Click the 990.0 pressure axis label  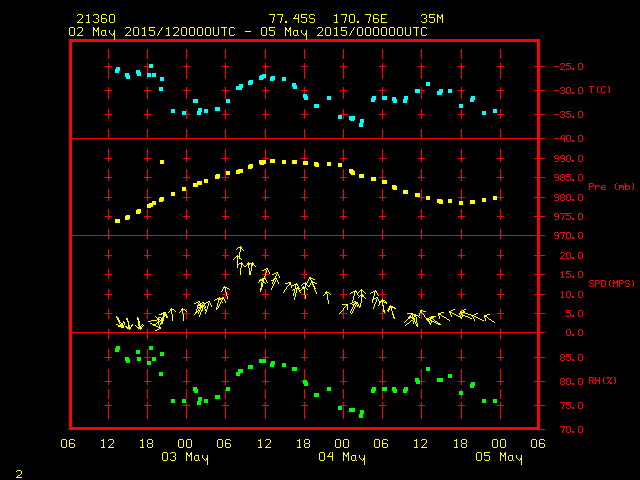(x=568, y=159)
